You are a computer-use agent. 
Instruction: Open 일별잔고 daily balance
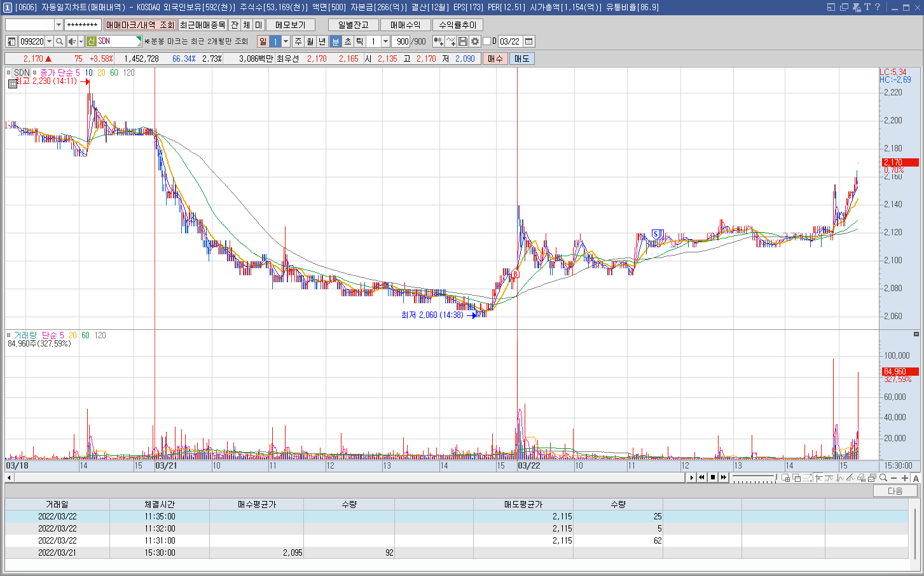coord(354,25)
